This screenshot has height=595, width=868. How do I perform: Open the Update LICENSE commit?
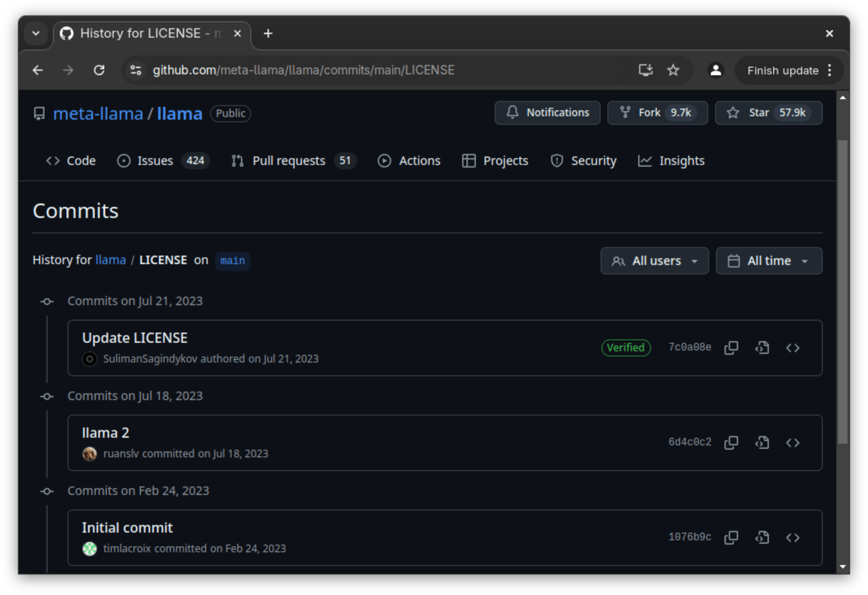(x=135, y=338)
